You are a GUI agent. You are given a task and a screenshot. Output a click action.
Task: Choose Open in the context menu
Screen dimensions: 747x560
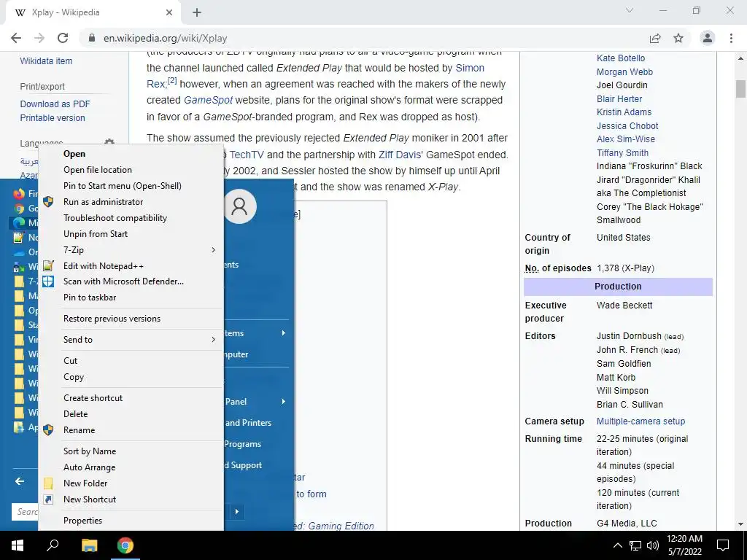click(131, 154)
